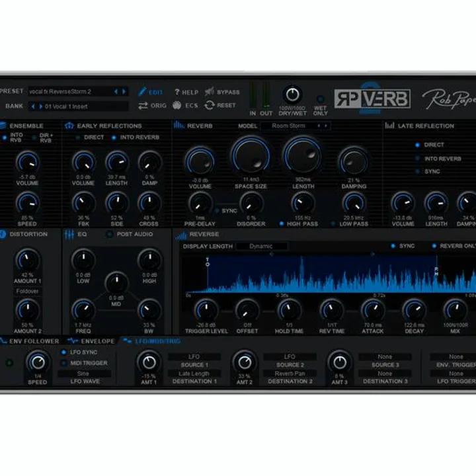Click the Distortion section icon
Viewport: 476px width, 476px height.
[x=3, y=234]
